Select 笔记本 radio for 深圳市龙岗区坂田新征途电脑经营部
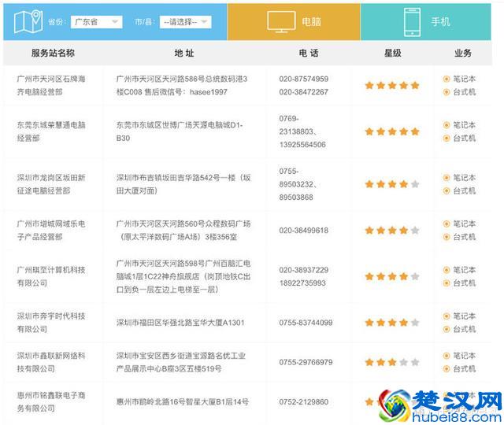This screenshot has height=425, width=504. click(x=447, y=178)
